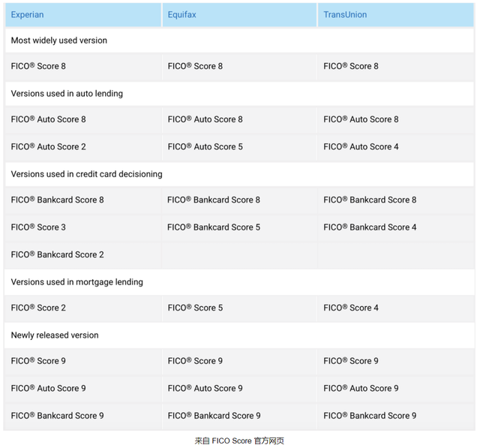
Task: Select 'Versions used in mortgage lending' section row
Action: [x=239, y=282]
